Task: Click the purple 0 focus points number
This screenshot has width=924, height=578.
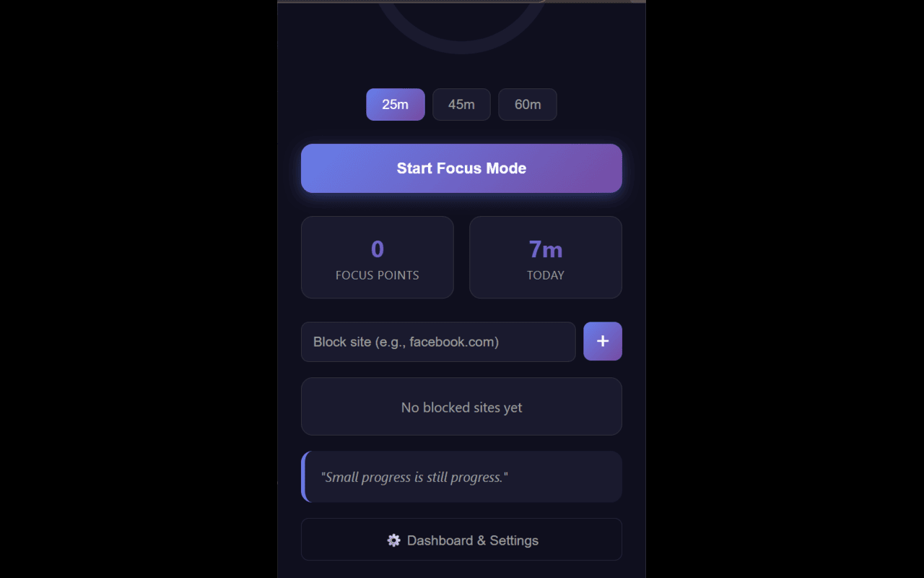Action: (377, 249)
